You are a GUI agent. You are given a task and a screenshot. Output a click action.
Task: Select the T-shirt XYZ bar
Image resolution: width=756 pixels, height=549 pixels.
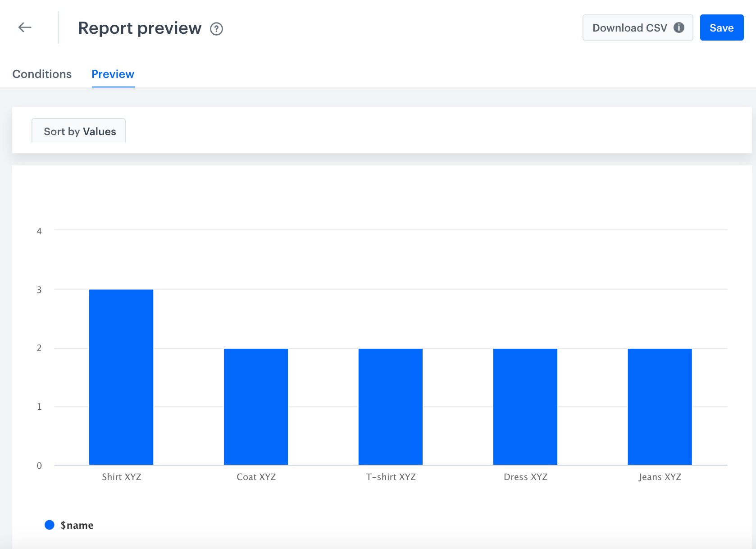[390, 406]
